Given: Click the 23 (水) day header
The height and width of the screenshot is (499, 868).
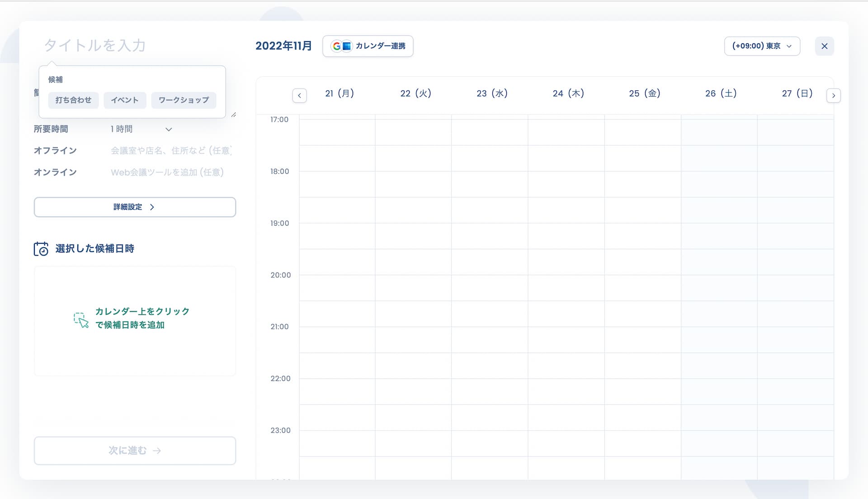Looking at the screenshot, I should pyautogui.click(x=492, y=94).
